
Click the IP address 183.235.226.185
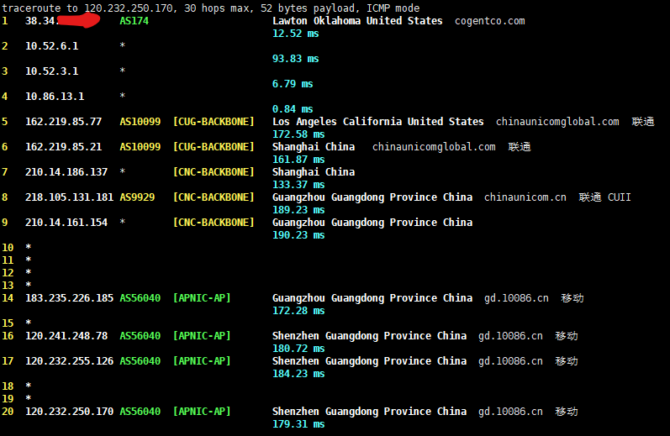(x=67, y=298)
